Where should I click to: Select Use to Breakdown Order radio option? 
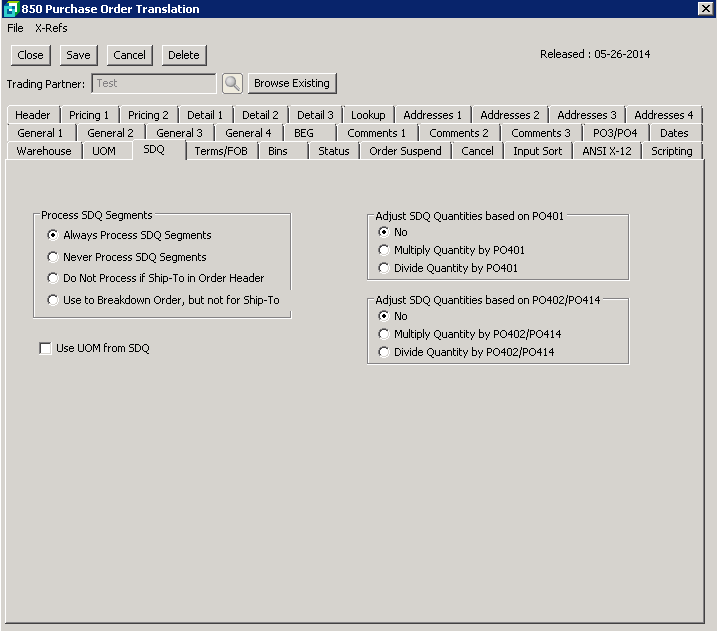coord(53,300)
